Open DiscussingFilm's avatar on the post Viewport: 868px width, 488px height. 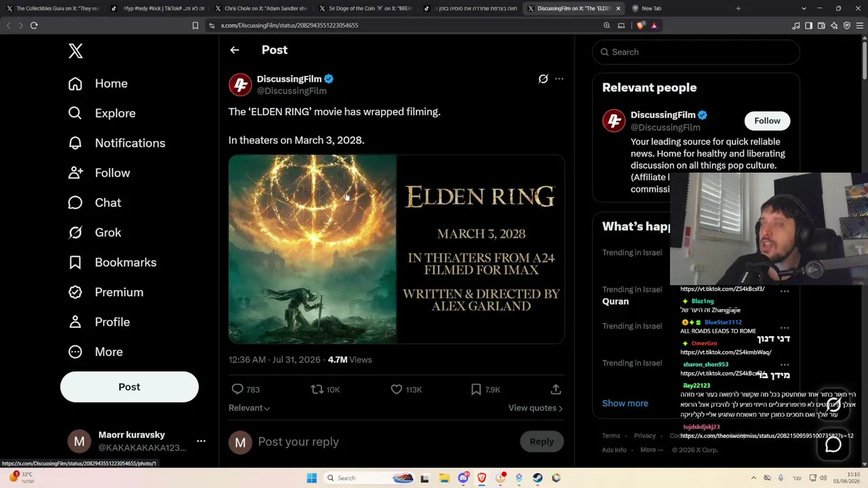(240, 85)
